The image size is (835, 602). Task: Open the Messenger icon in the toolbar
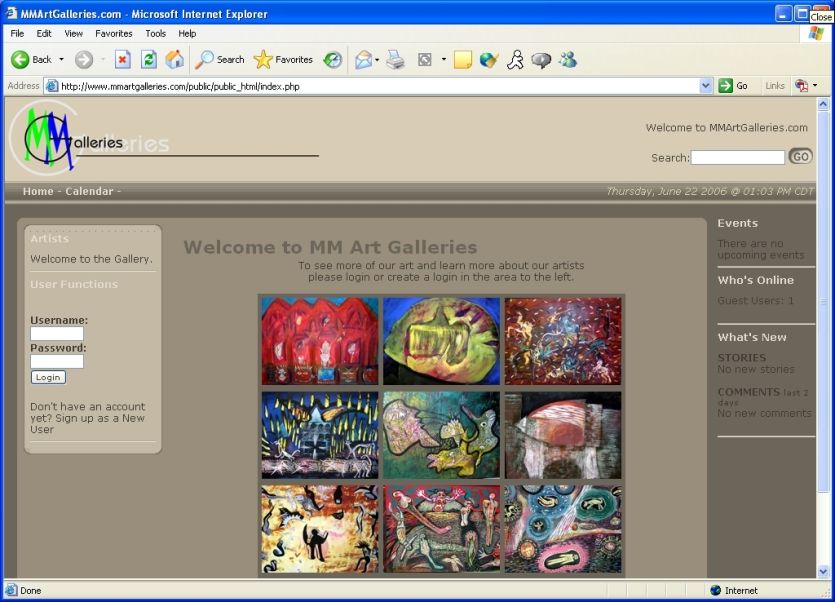click(568, 60)
